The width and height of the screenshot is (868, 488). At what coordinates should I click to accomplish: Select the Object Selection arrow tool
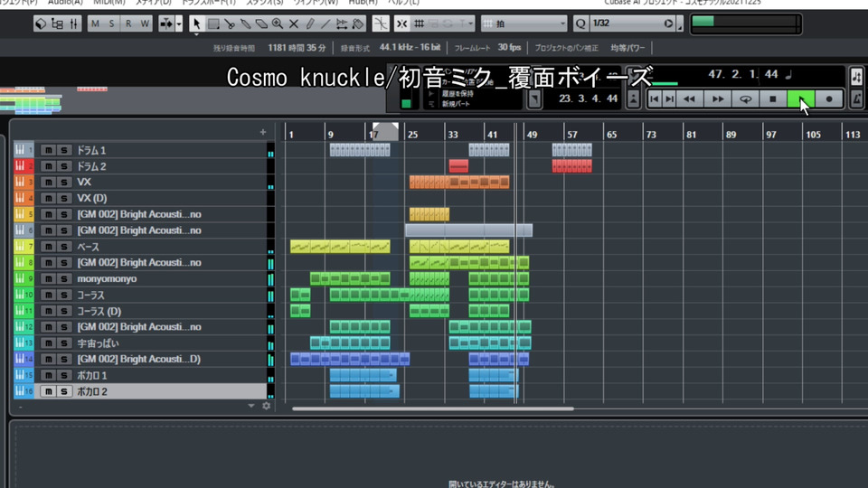pos(196,23)
